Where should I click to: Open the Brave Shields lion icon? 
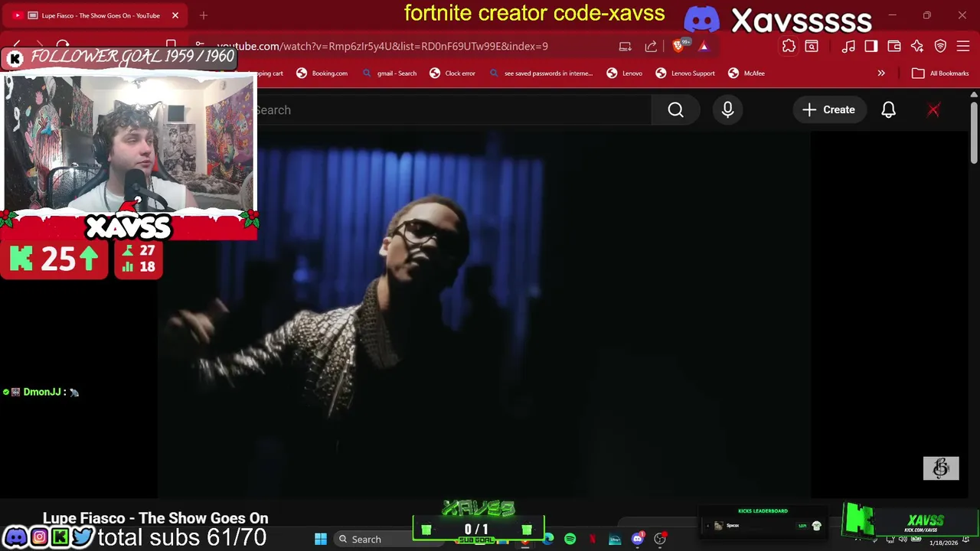coord(678,46)
